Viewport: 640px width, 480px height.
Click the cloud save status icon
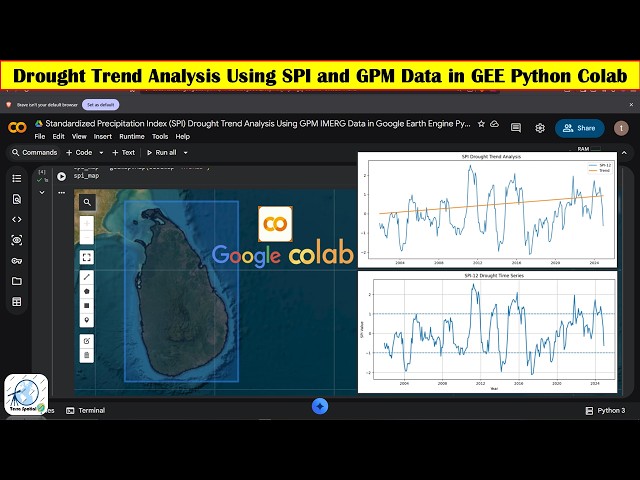[x=494, y=124]
